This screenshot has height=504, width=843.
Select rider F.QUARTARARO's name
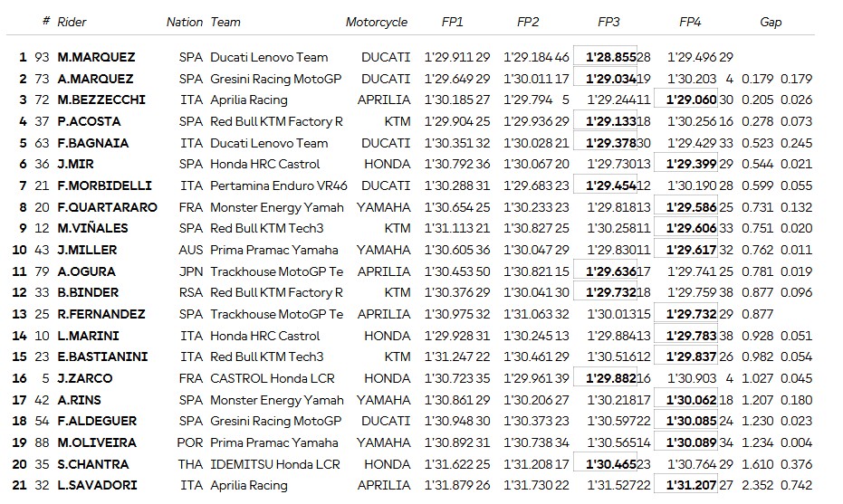[x=107, y=207]
